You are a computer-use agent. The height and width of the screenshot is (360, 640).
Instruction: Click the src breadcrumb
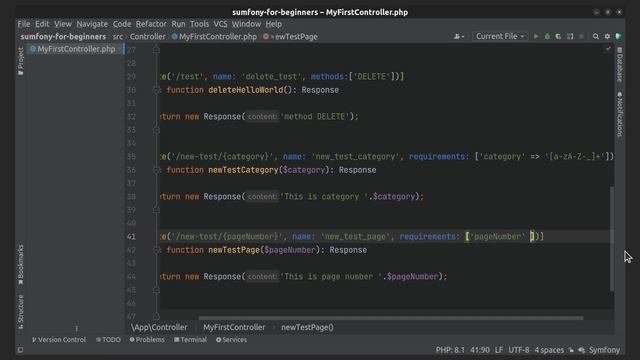click(x=118, y=36)
